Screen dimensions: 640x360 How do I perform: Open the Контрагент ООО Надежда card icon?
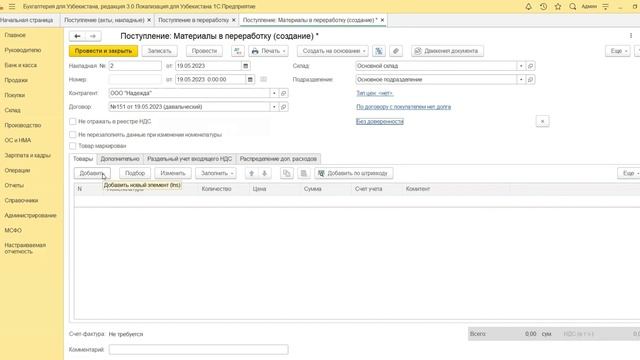click(284, 93)
